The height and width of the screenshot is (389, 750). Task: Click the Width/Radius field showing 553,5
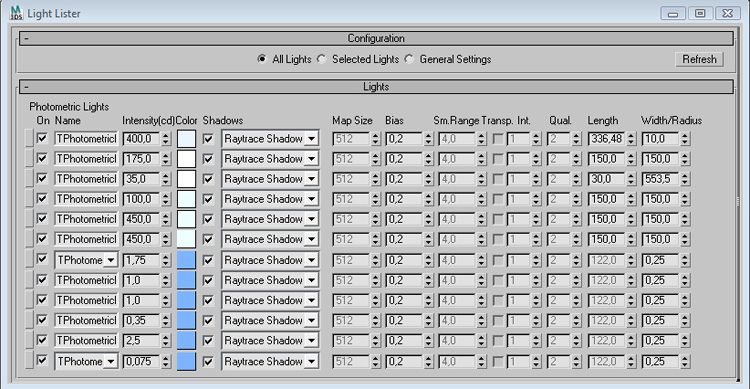coord(660,179)
